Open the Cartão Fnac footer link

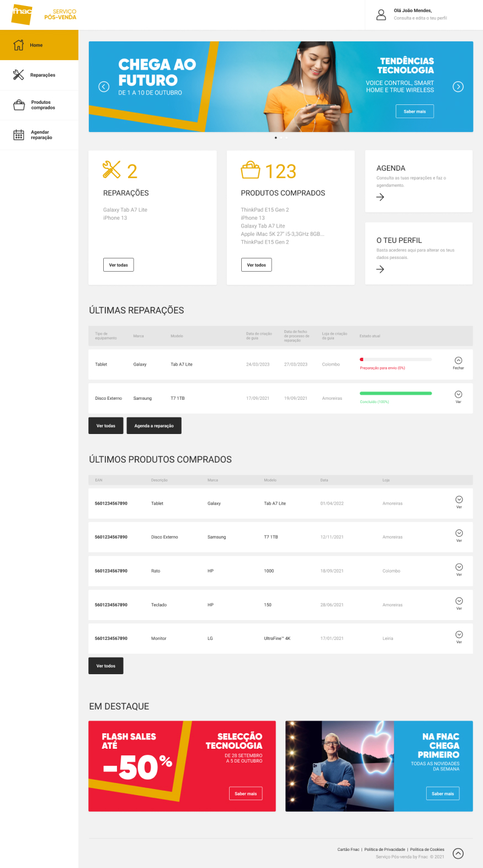[x=348, y=849]
